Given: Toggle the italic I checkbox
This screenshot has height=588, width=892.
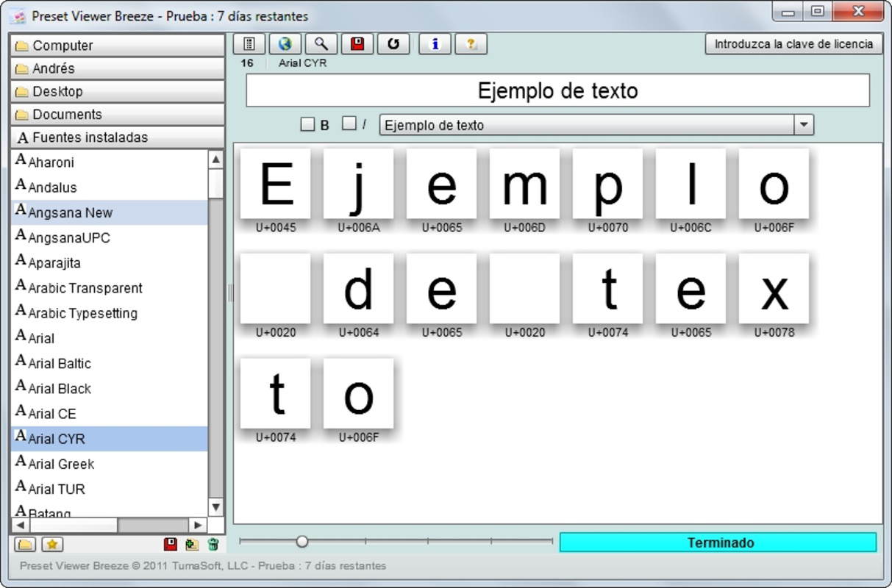Looking at the screenshot, I should 349,123.
